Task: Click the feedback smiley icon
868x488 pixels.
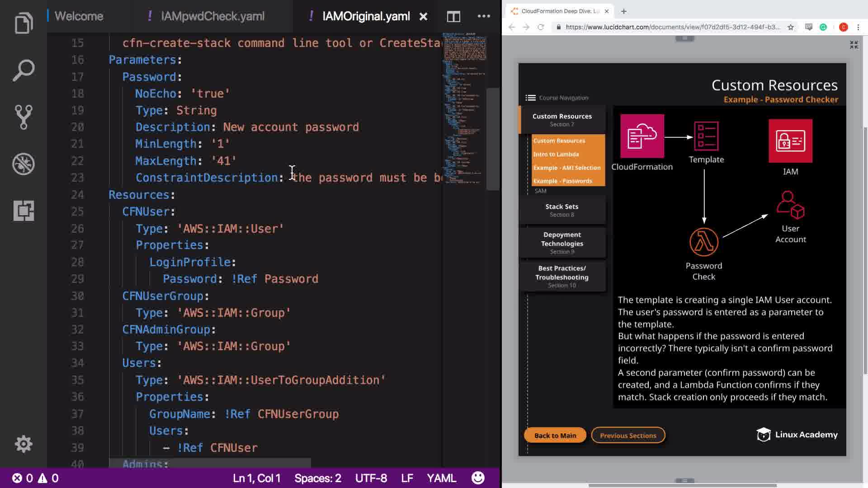Action: coord(478,478)
